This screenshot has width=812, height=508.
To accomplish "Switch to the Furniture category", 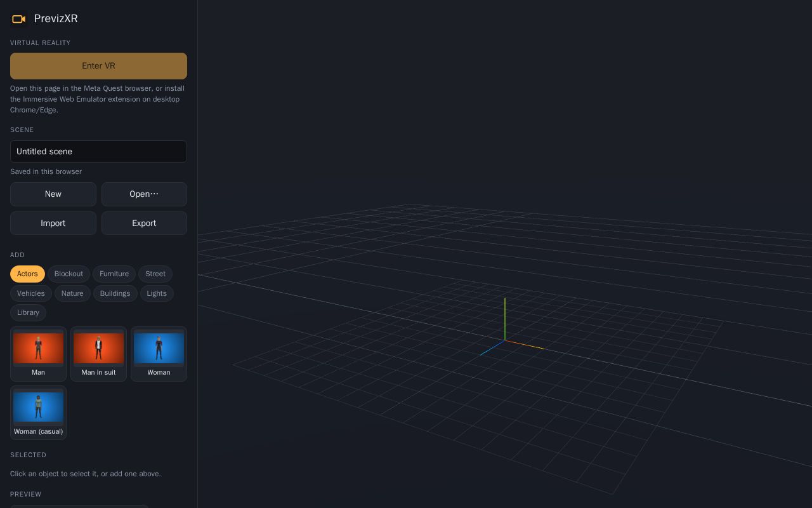I will tap(114, 274).
